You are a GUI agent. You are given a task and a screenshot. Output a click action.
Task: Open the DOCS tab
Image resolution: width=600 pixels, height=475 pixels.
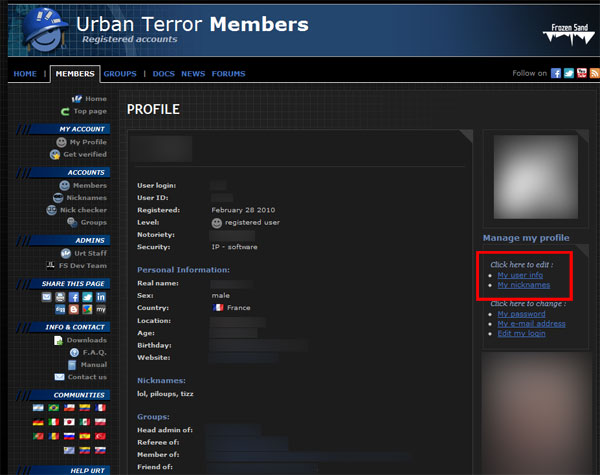point(163,74)
